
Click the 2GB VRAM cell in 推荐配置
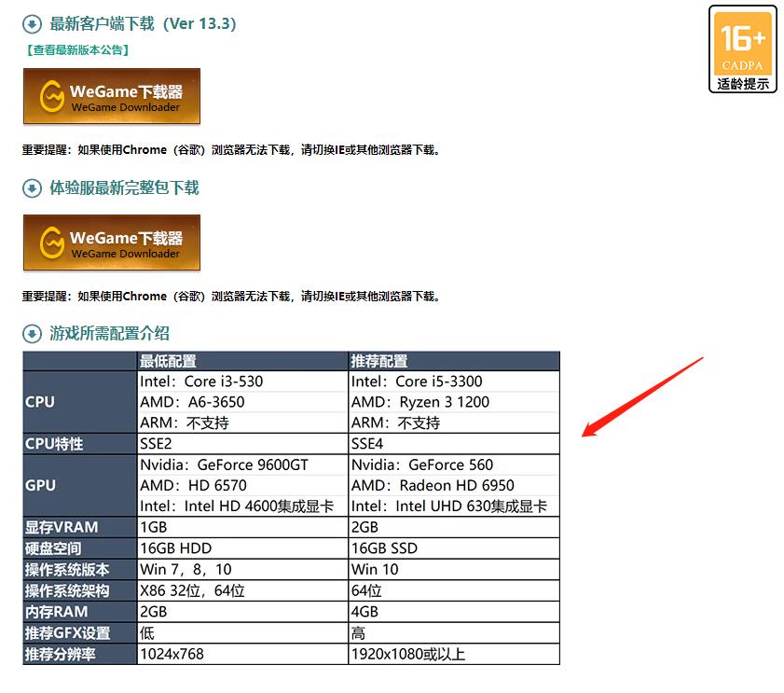(x=454, y=527)
